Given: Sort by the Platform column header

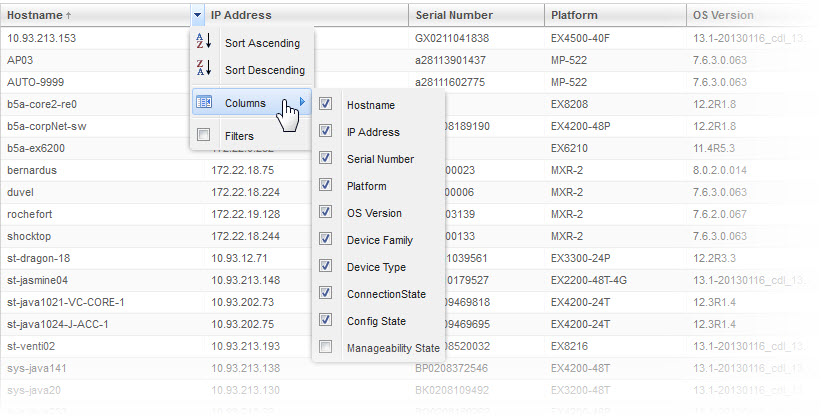Looking at the screenshot, I should pos(574,16).
